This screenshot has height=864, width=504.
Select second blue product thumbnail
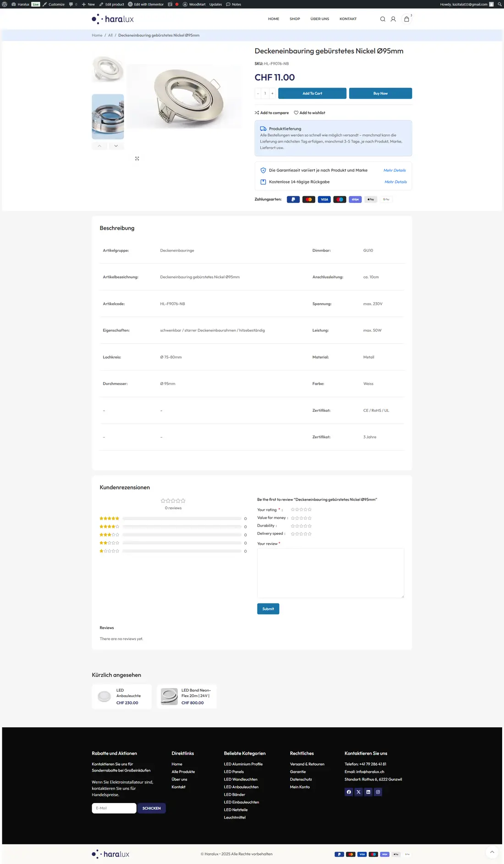(108, 116)
